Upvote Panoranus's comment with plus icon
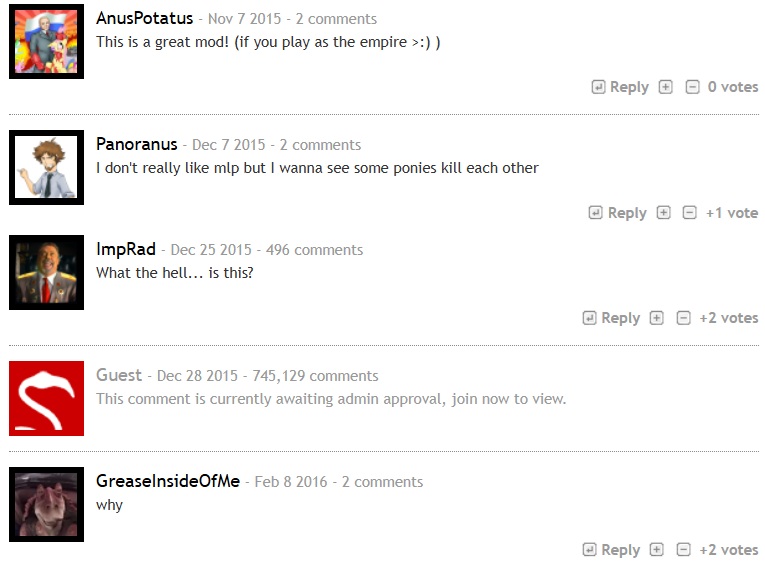The height and width of the screenshot is (565, 765). (x=664, y=213)
